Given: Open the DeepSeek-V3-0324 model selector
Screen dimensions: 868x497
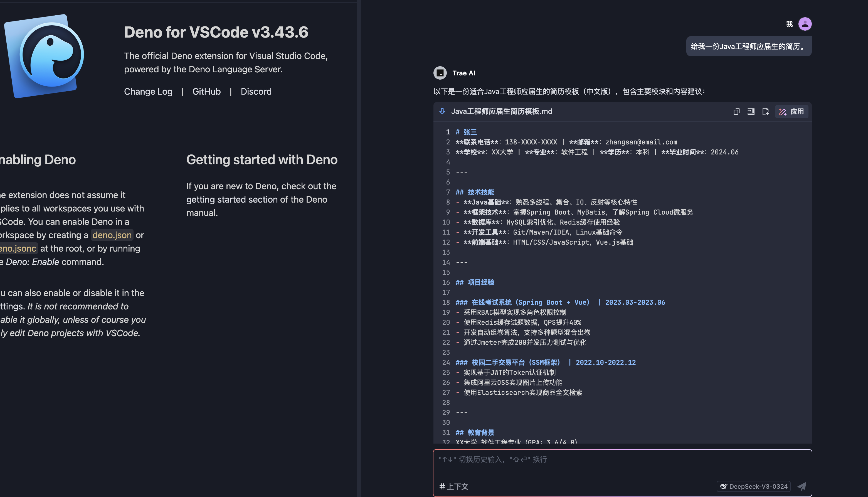Looking at the screenshot, I should click(753, 486).
